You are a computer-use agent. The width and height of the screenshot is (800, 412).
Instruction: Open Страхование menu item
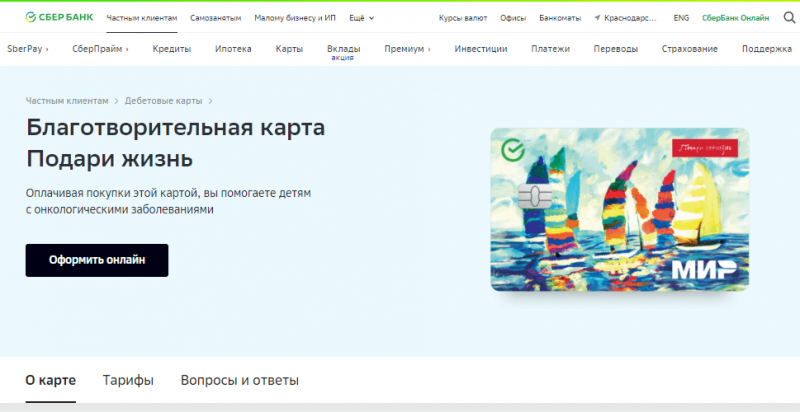[x=689, y=49]
